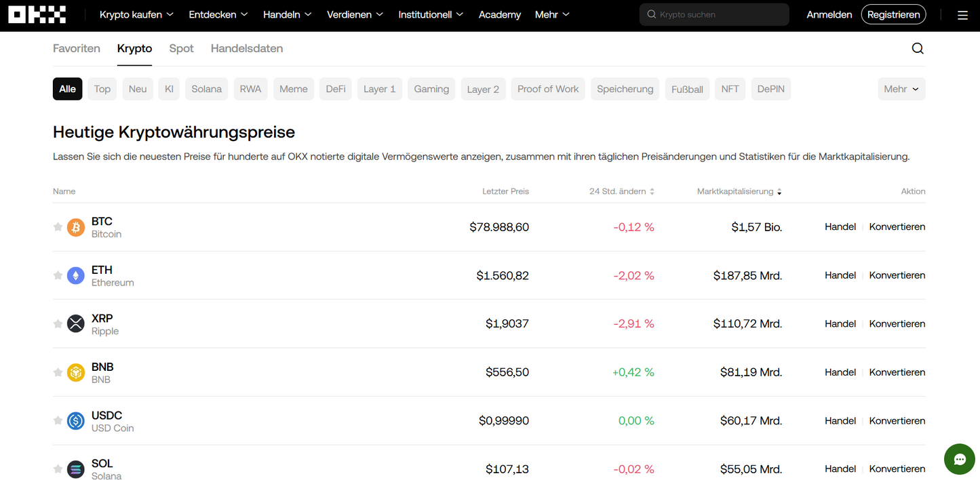Screen dimensions: 980x480
Task: Click the USDC coin icon
Action: tap(75, 420)
